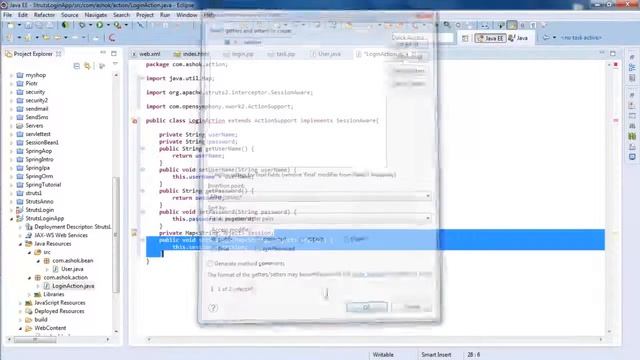Maximize the editor area
Viewport: 640px width, 360px height.
[613, 53]
